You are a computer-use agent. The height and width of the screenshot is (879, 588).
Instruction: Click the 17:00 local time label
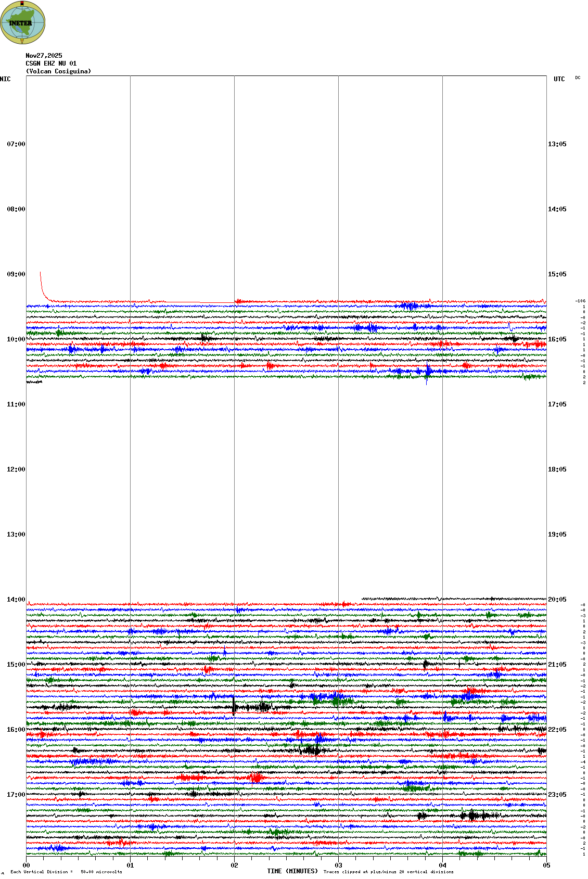pyautogui.click(x=16, y=795)
